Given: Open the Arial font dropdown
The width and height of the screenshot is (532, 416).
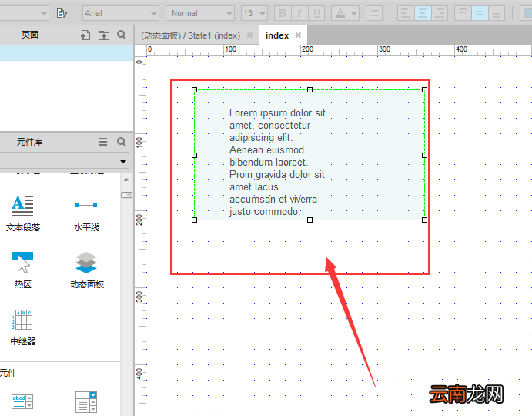Looking at the screenshot, I should [x=121, y=13].
